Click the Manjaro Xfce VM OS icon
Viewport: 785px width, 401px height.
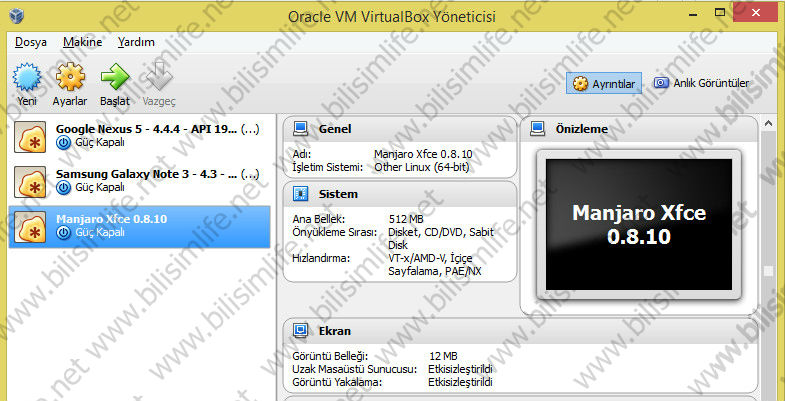point(30,227)
